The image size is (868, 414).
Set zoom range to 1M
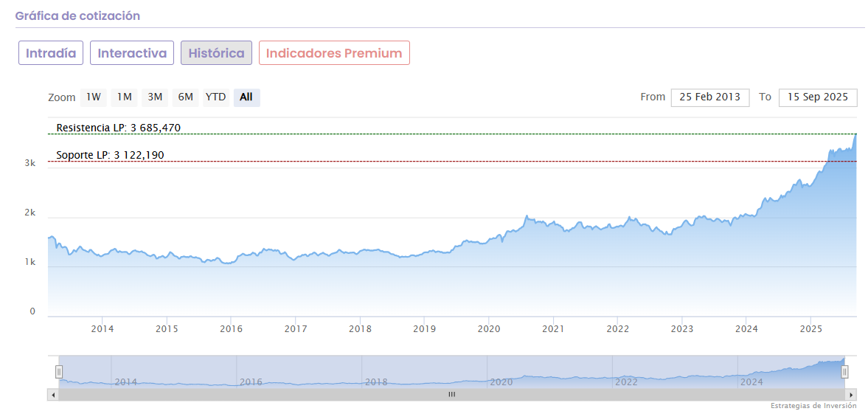click(x=125, y=97)
